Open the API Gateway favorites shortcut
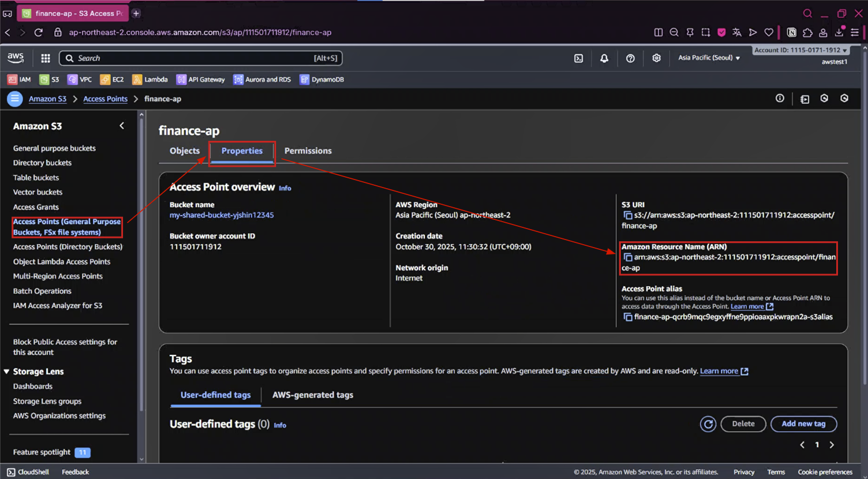 pyautogui.click(x=201, y=80)
